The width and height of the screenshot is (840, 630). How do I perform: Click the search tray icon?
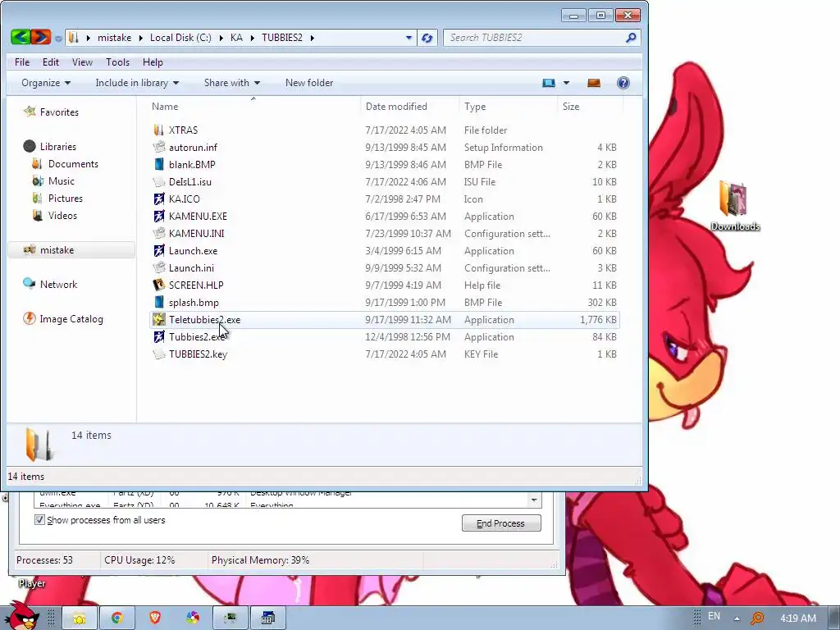point(757,619)
